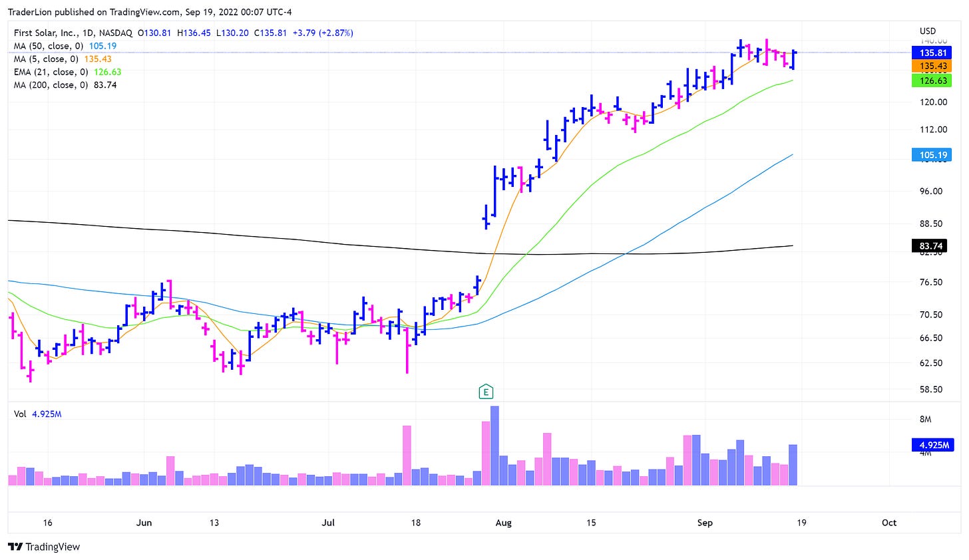Select the EMA (21, close, 0) indicator legend
969x560 pixels.
(x=67, y=72)
